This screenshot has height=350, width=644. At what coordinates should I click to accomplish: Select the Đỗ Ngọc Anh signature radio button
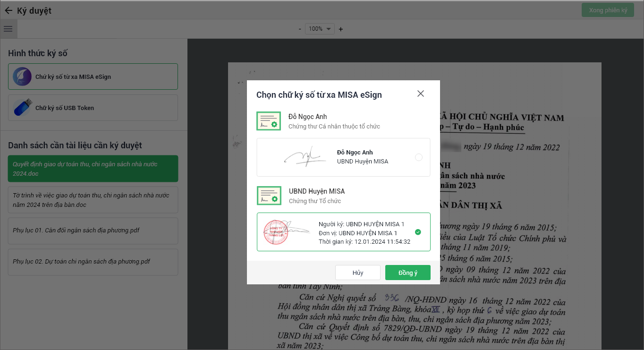pos(418,157)
